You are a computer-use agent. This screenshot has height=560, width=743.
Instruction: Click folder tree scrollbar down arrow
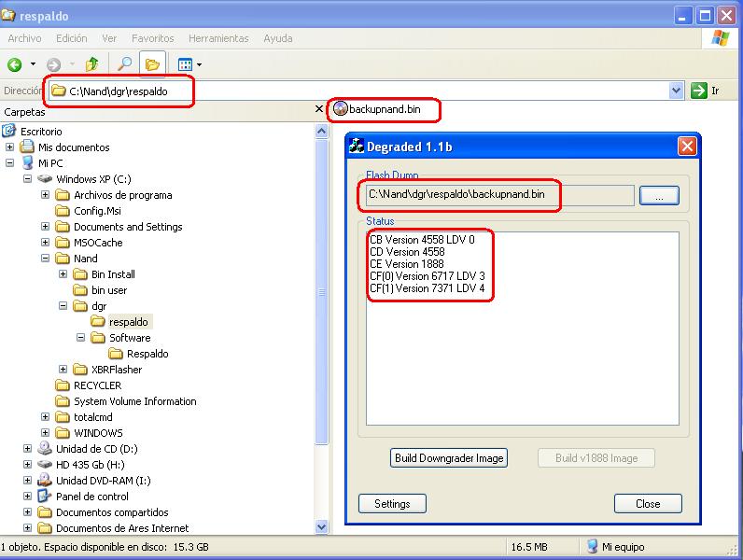[322, 526]
